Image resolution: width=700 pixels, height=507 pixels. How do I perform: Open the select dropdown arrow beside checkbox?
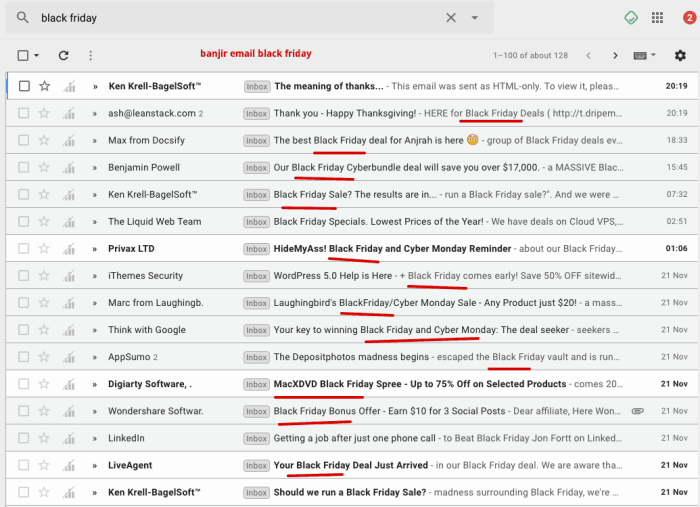click(x=37, y=55)
